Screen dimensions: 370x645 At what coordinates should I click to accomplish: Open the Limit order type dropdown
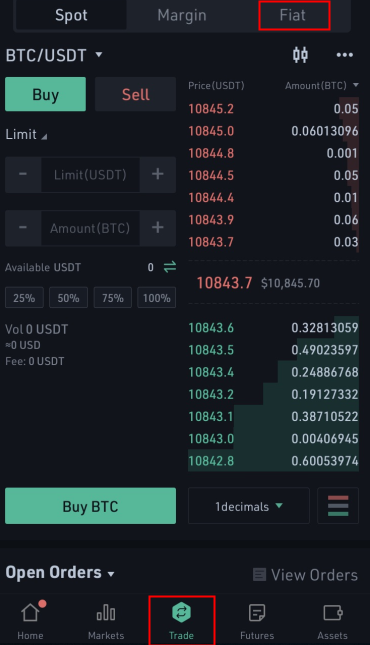[x=26, y=135]
